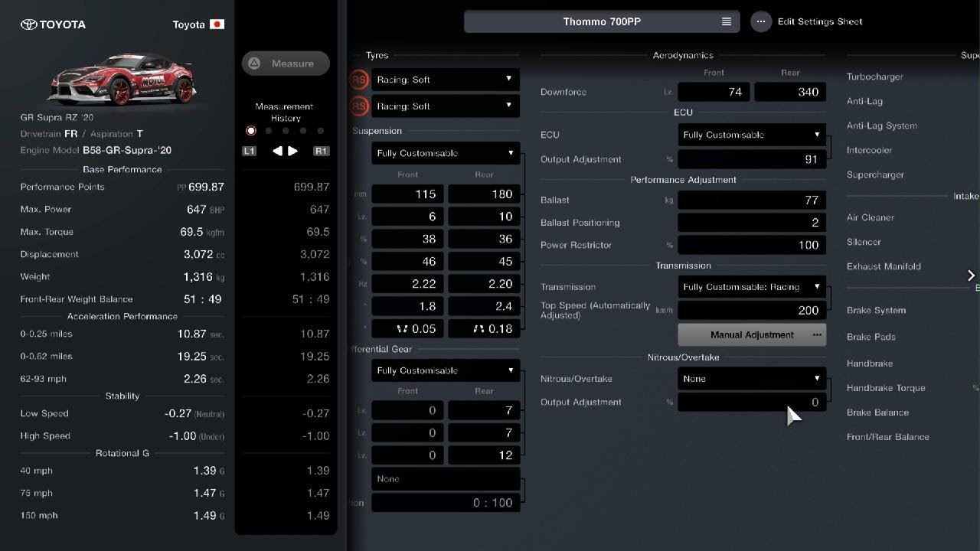
Task: Open the second Racing: Soft tyre dropdown
Action: pyautogui.click(x=445, y=106)
